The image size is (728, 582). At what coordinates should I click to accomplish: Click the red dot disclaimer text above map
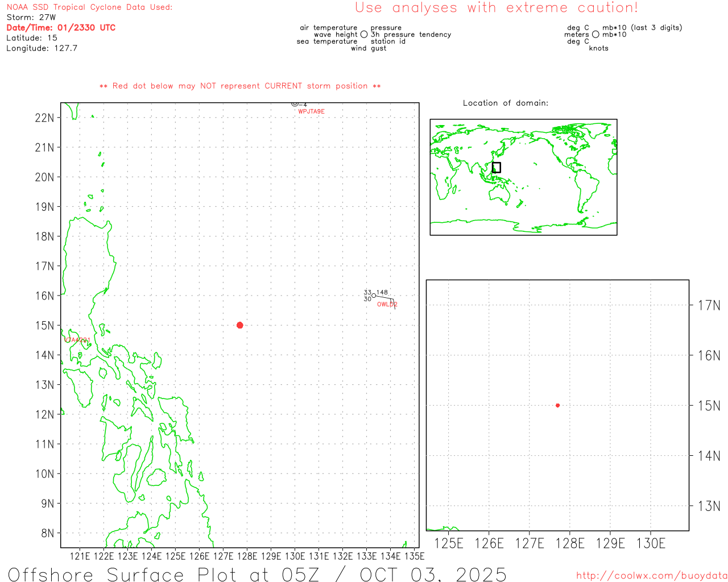click(x=240, y=86)
